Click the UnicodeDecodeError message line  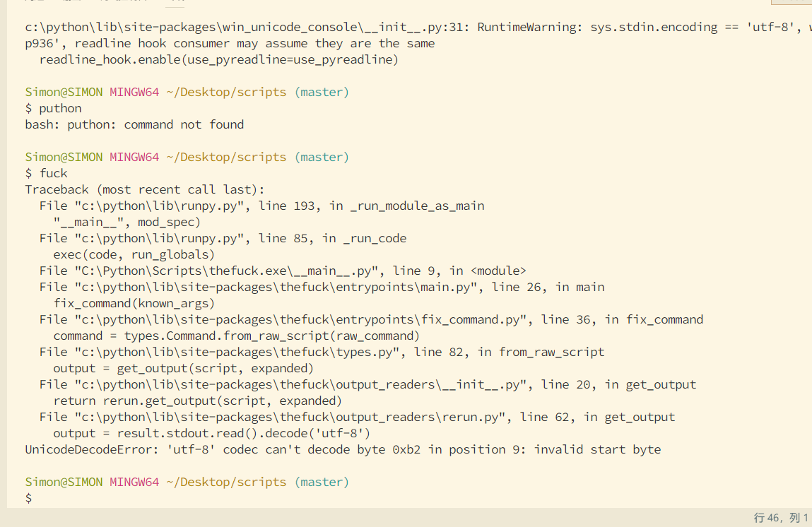point(343,450)
